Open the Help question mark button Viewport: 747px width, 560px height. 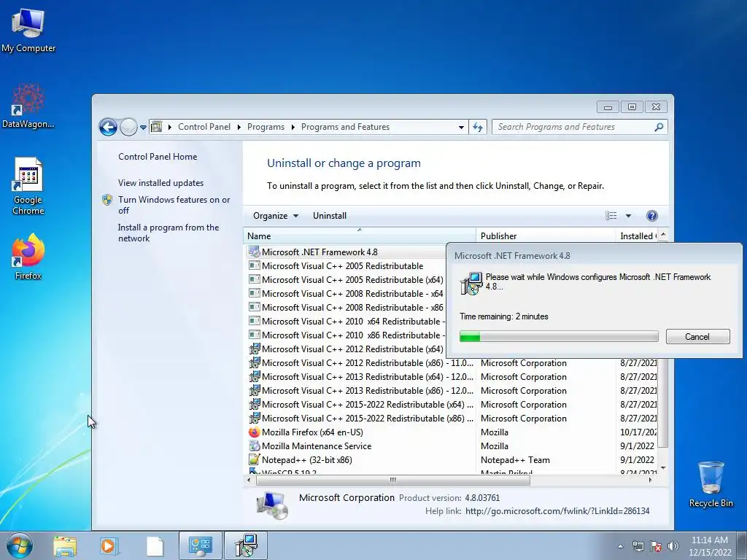[x=651, y=216]
